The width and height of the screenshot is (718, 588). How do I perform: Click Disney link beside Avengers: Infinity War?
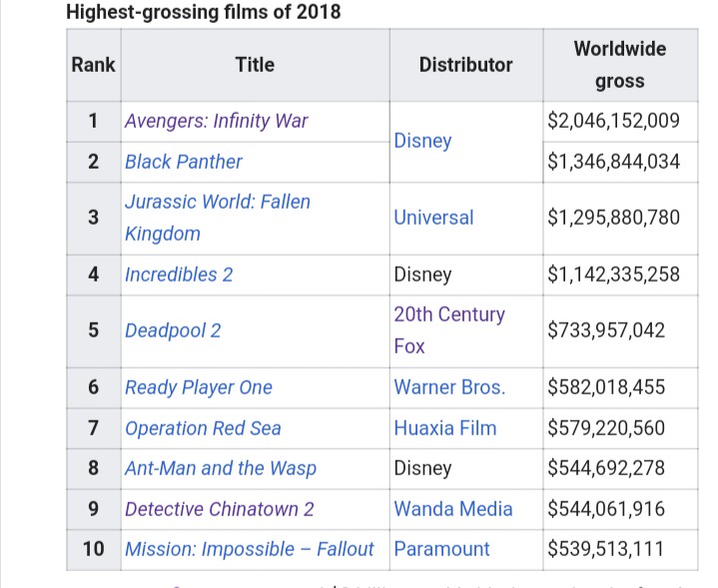tap(422, 141)
